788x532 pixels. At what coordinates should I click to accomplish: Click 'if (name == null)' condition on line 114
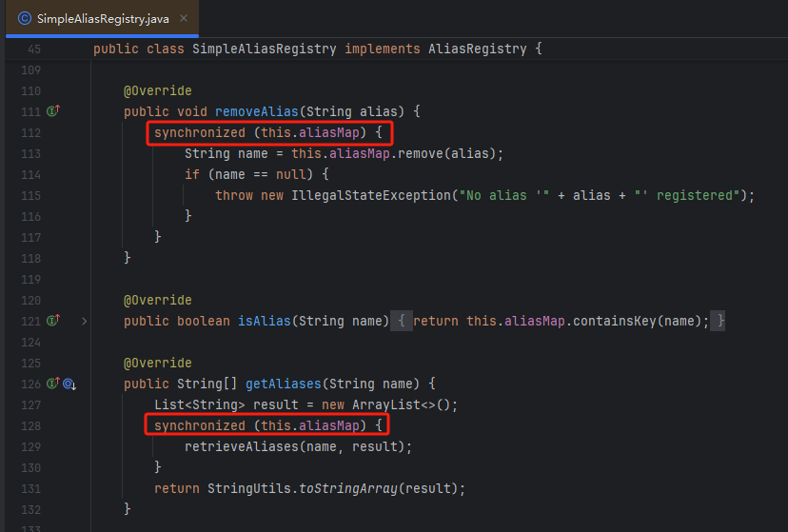[x=248, y=174]
